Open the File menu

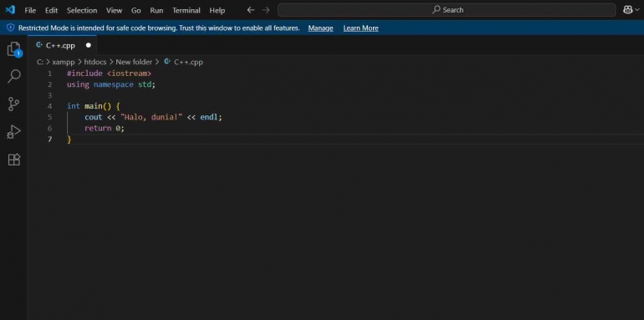pyautogui.click(x=30, y=10)
